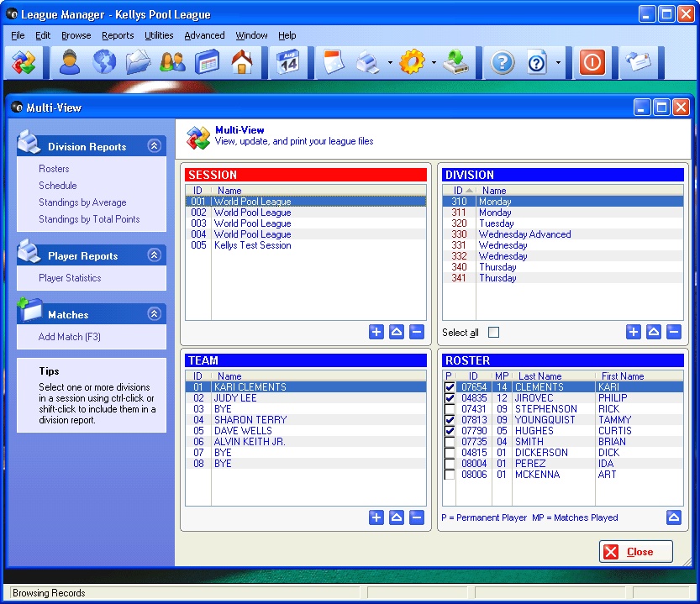The width and height of the screenshot is (700, 604).
Task: Open the Utilities menu
Action: click(x=159, y=35)
